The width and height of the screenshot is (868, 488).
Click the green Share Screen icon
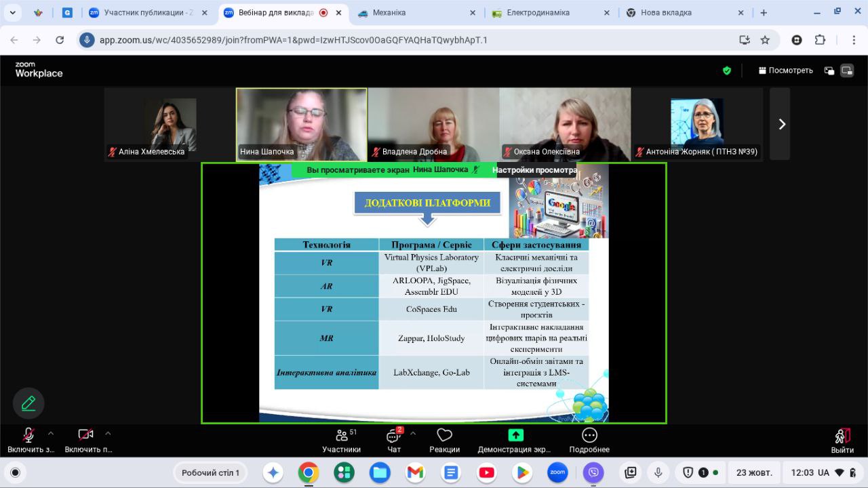[515, 435]
